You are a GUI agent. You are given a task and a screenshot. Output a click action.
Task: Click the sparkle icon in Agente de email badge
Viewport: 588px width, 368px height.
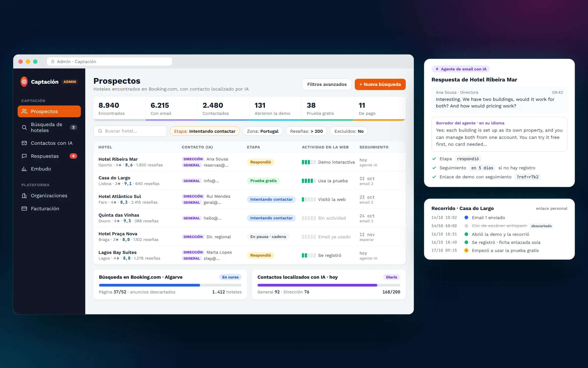[437, 69]
